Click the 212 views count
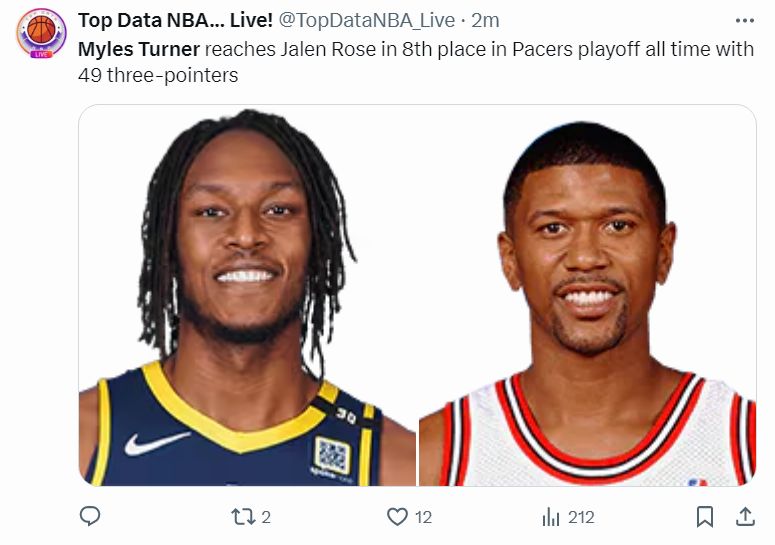 click(x=580, y=517)
